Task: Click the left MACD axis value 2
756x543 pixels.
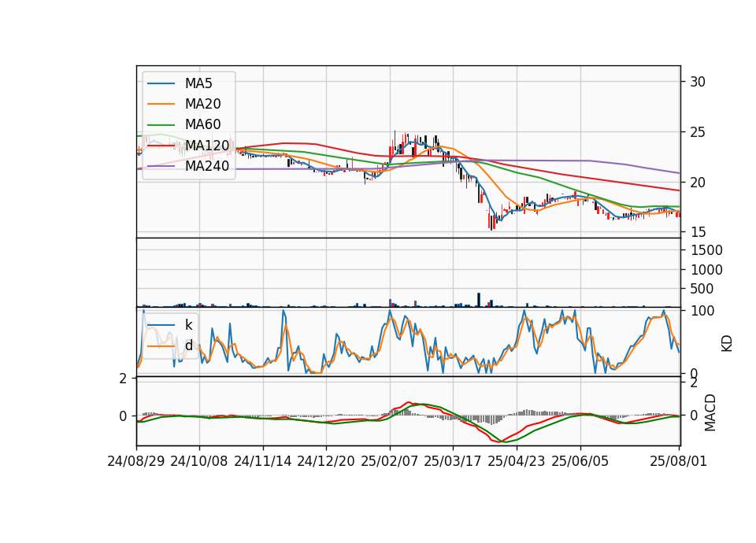Action: coord(123,379)
